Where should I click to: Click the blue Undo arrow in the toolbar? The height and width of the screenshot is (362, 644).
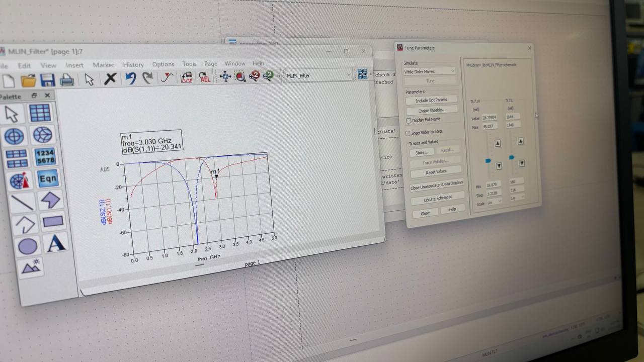[131, 78]
